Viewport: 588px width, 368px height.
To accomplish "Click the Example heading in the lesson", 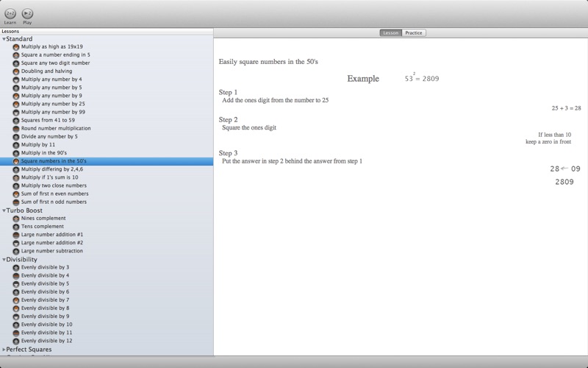I will tap(363, 79).
